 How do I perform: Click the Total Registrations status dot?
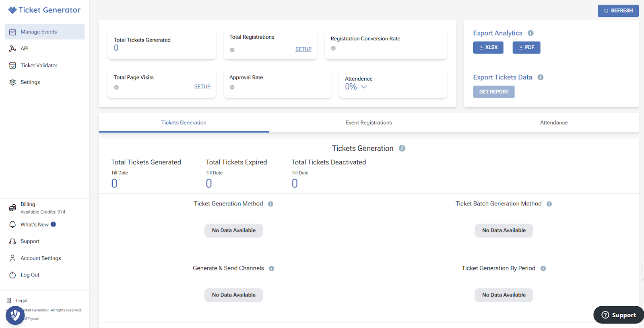tap(232, 50)
